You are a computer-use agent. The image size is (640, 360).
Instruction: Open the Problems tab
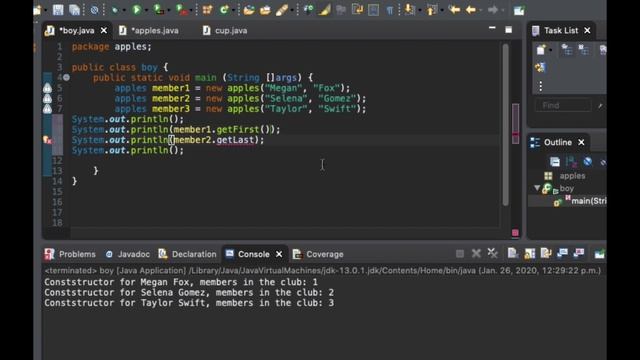tap(70, 254)
